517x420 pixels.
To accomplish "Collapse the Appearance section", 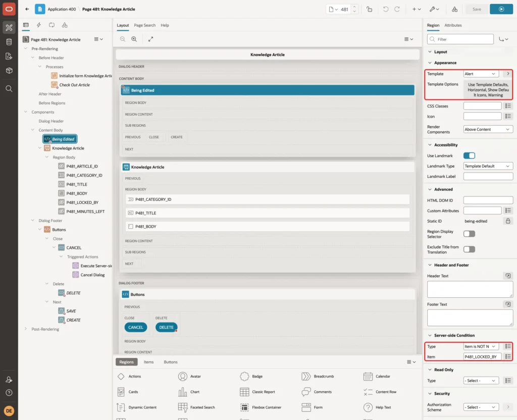I will click(430, 63).
